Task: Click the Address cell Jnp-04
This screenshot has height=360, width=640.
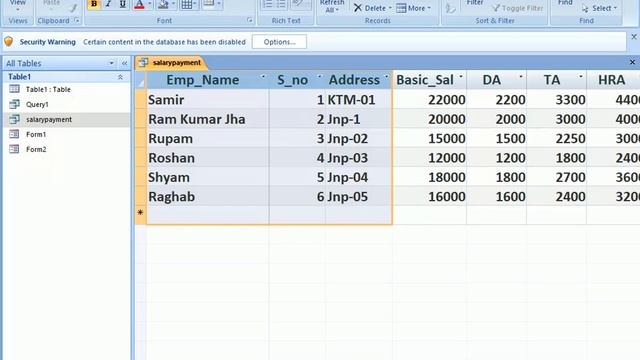Action: pyautogui.click(x=359, y=177)
